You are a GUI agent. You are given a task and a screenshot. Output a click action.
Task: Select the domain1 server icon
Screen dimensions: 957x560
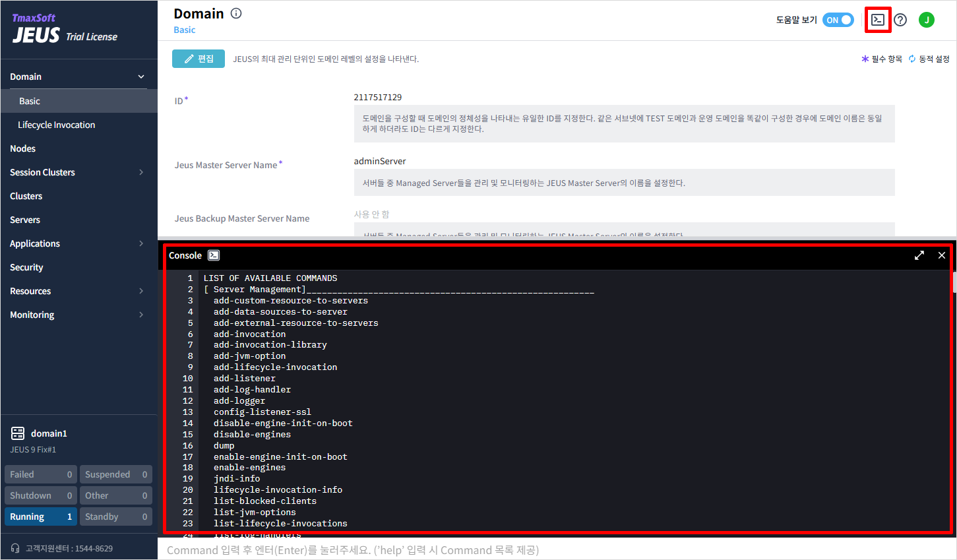point(18,433)
